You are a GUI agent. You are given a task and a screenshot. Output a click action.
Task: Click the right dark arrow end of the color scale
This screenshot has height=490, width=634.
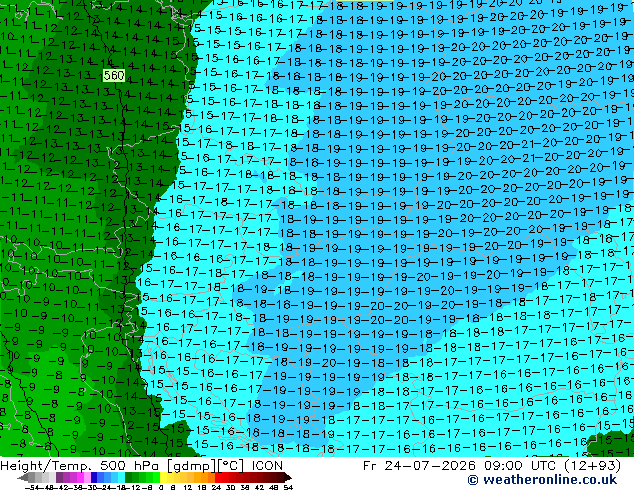pyautogui.click(x=287, y=477)
